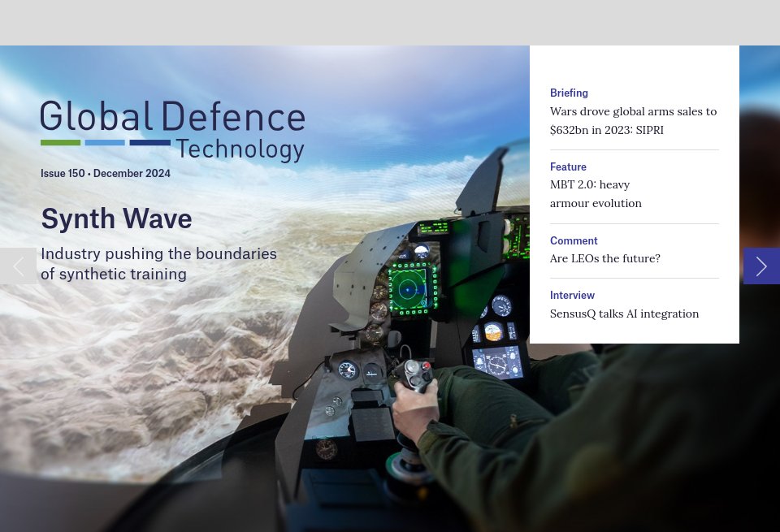
Task: Open "MBT 2.0: heavy armour evolution" feature
Action: pos(596,193)
